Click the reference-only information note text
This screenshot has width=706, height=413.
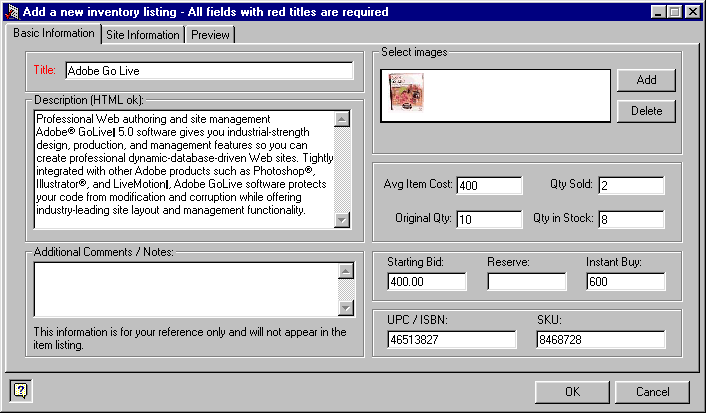click(x=190, y=338)
